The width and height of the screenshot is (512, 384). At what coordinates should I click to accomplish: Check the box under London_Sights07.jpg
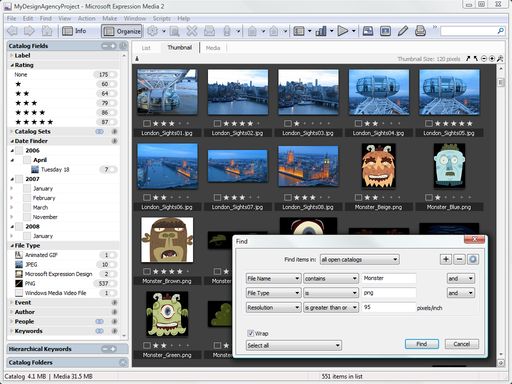[217, 198]
